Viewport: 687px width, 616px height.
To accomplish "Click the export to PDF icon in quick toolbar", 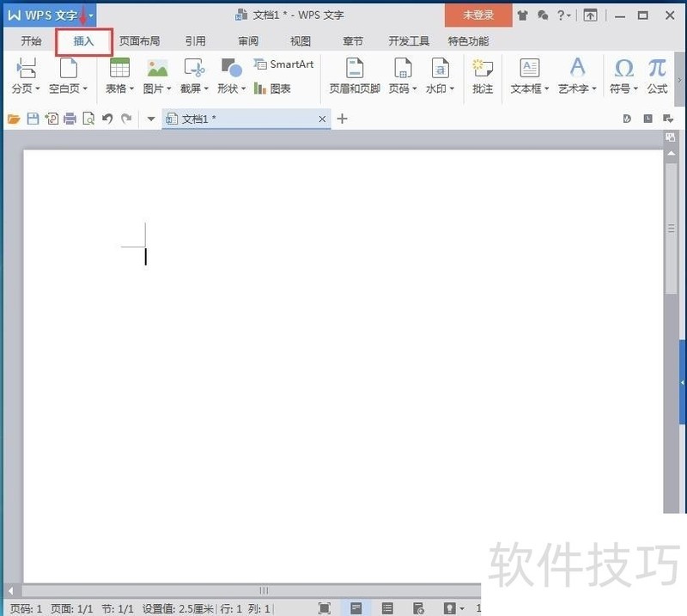I will 52,119.
